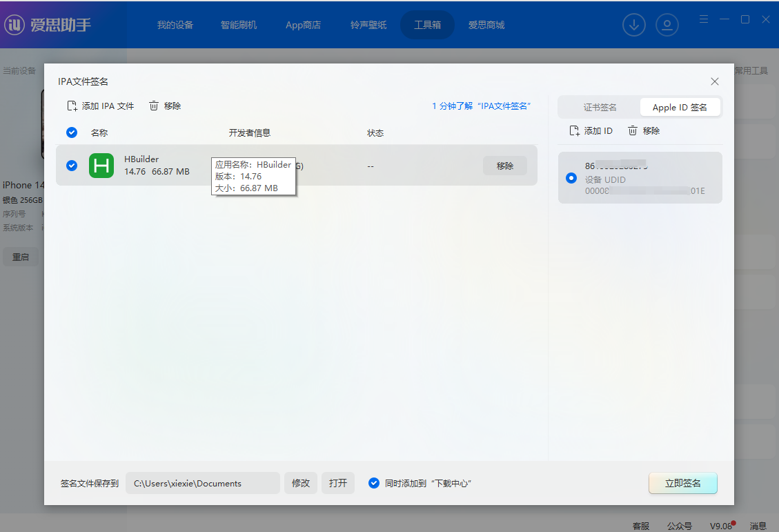Image resolution: width=779 pixels, height=532 pixels.
Task: Click 立即签名 button
Action: pyautogui.click(x=682, y=483)
